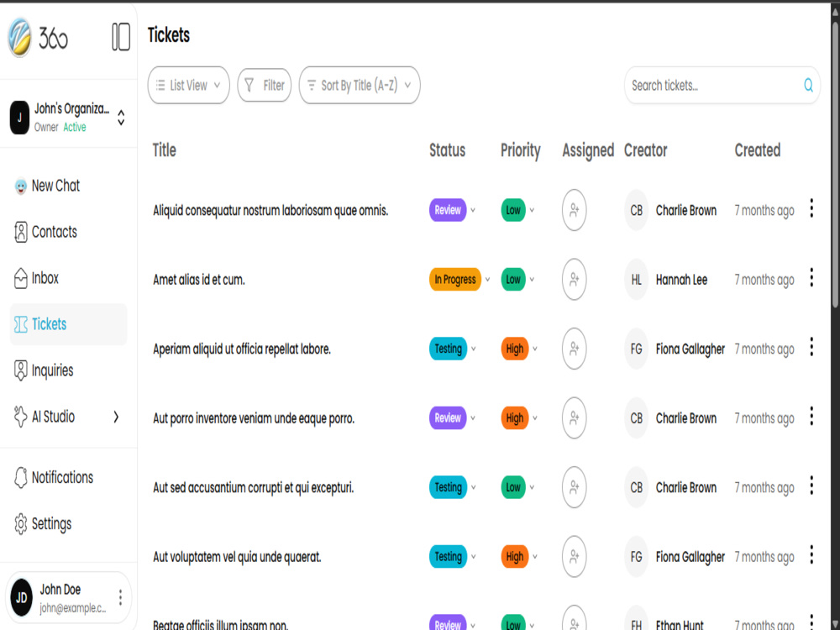Open more options for the Aperiam aliquid ticket
The image size is (840, 630).
click(811, 347)
